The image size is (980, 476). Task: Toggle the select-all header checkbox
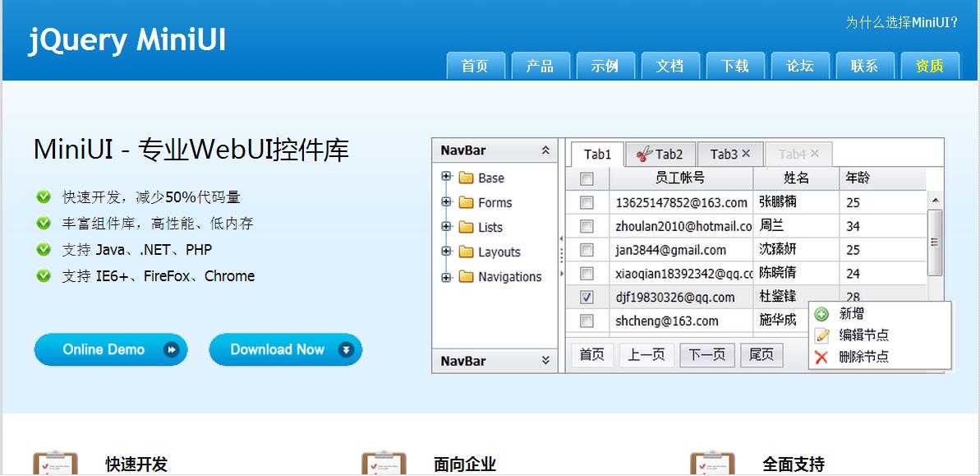click(587, 179)
